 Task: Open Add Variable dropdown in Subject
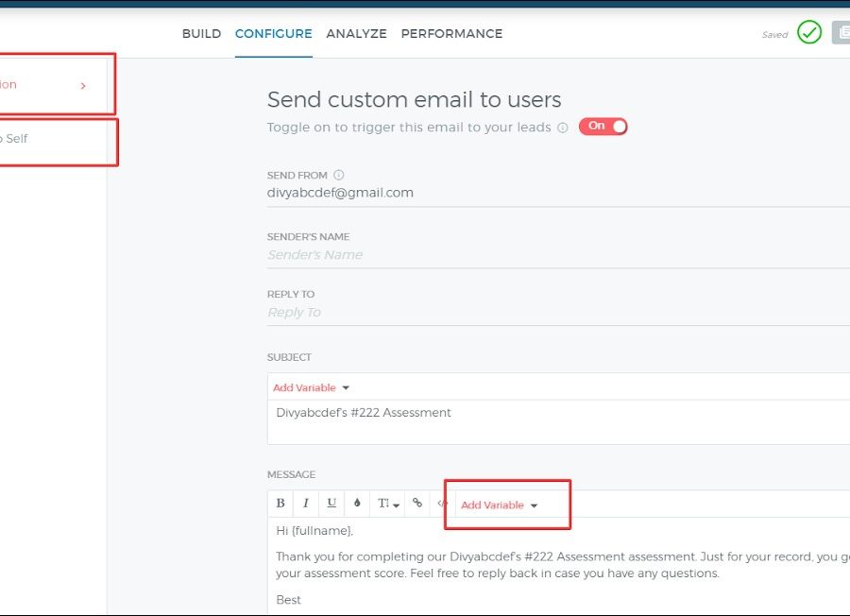[x=311, y=387]
